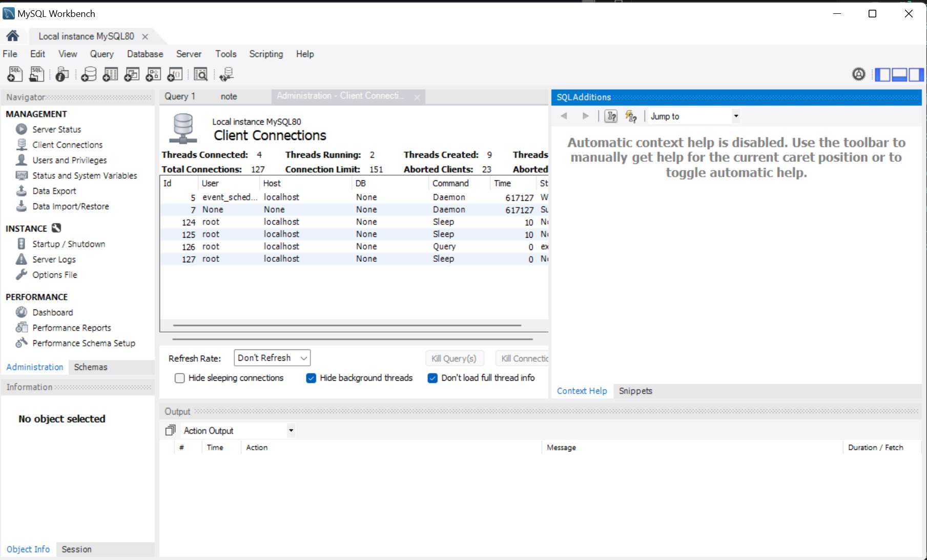Toggle the bottom output panel visibility

899,75
